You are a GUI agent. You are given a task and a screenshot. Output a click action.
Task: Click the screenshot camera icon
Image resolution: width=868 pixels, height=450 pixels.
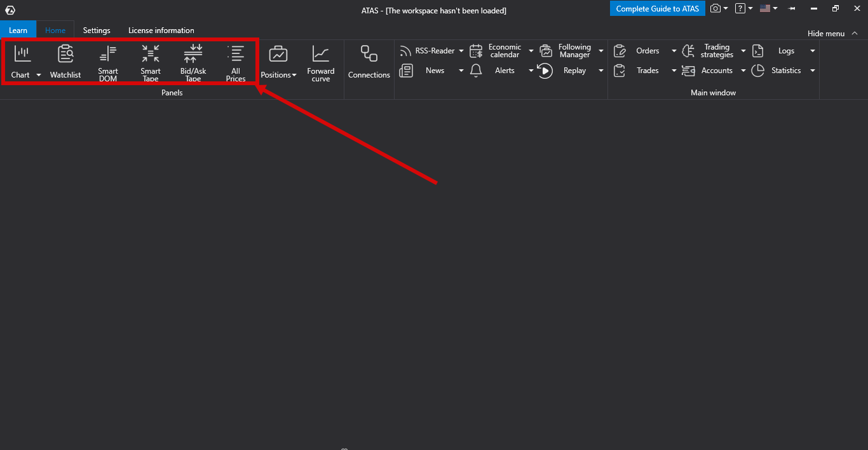click(715, 8)
